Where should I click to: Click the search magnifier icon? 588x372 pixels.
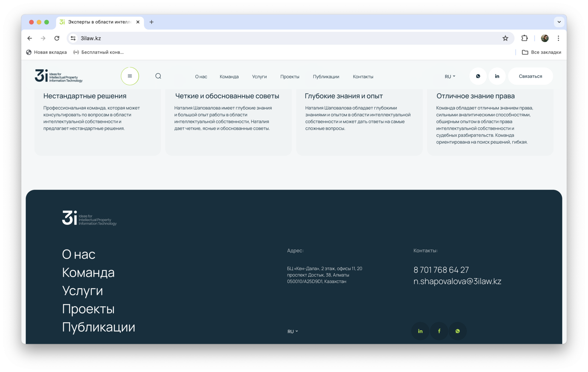(x=158, y=76)
